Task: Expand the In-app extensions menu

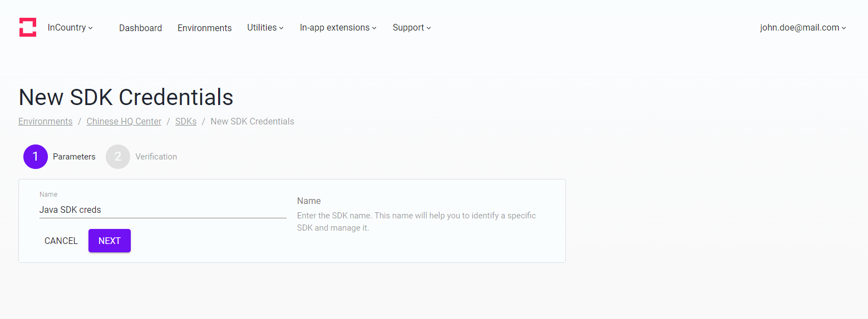Action: click(338, 28)
